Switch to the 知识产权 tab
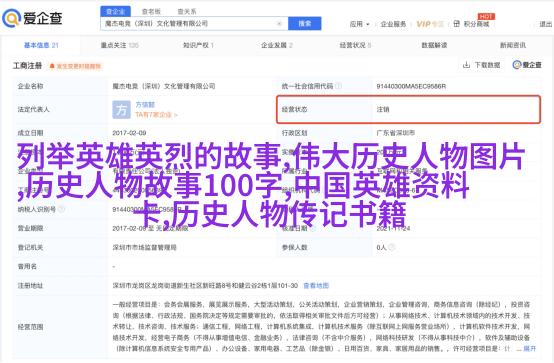 pyautogui.click(x=198, y=45)
